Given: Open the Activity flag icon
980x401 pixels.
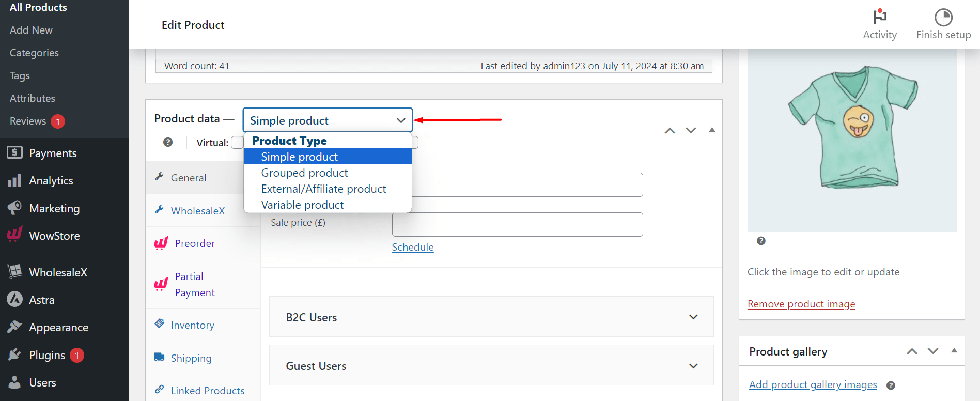Looking at the screenshot, I should [879, 17].
